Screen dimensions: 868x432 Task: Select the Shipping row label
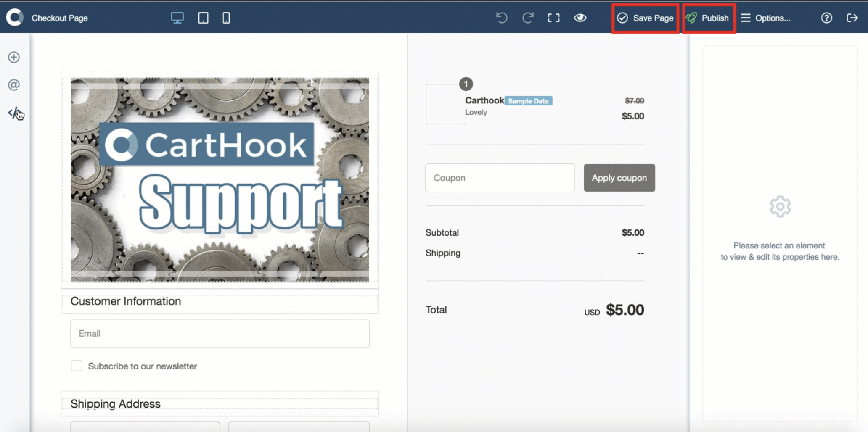click(x=443, y=253)
